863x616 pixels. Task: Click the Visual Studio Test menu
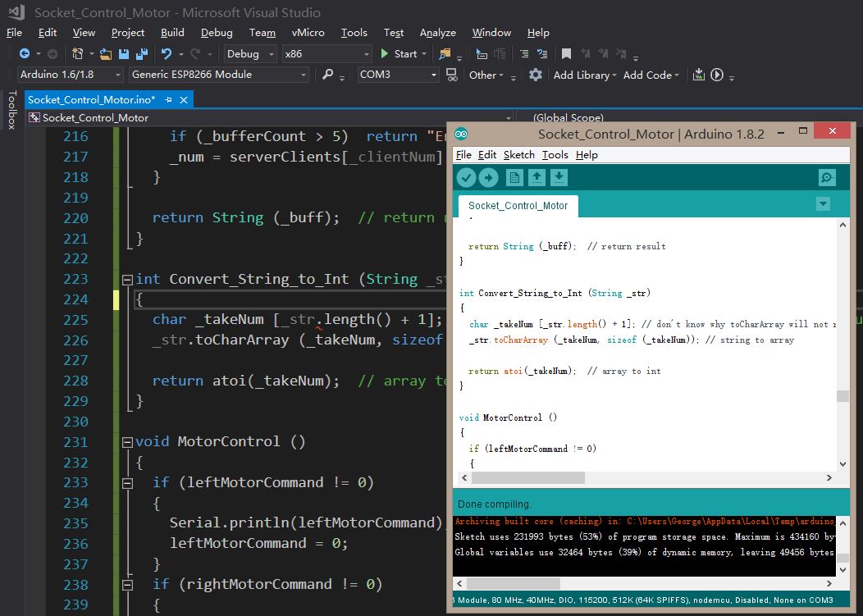(x=394, y=33)
